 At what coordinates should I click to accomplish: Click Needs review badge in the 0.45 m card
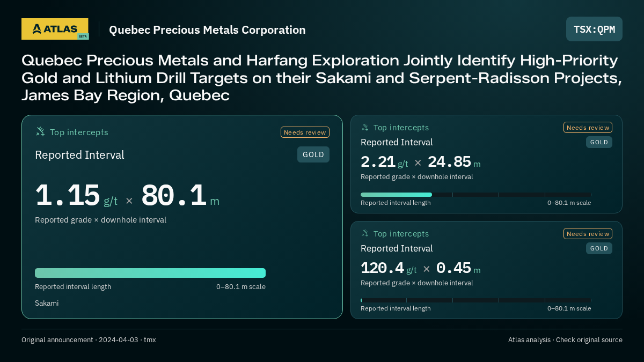tap(588, 233)
